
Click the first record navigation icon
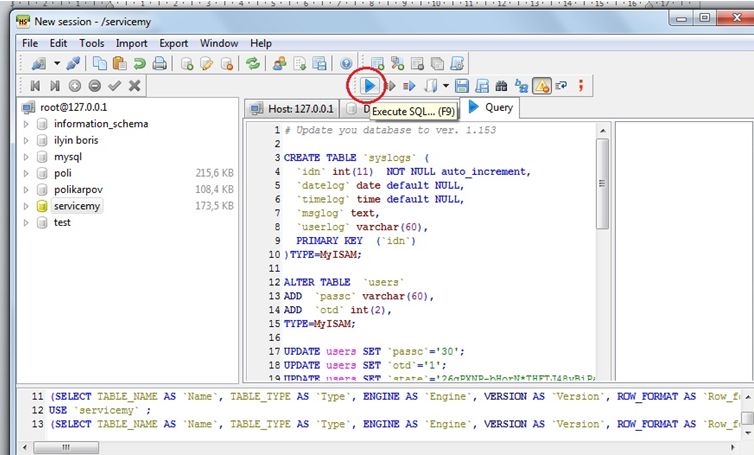(35, 86)
